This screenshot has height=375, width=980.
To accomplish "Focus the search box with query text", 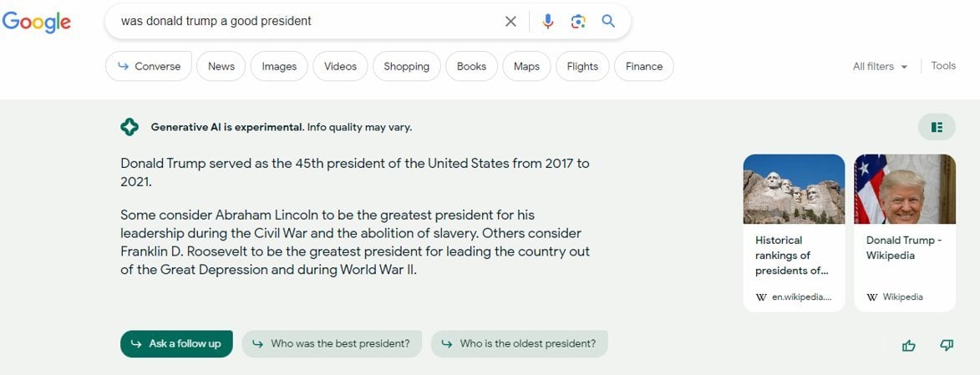I will pos(307,21).
